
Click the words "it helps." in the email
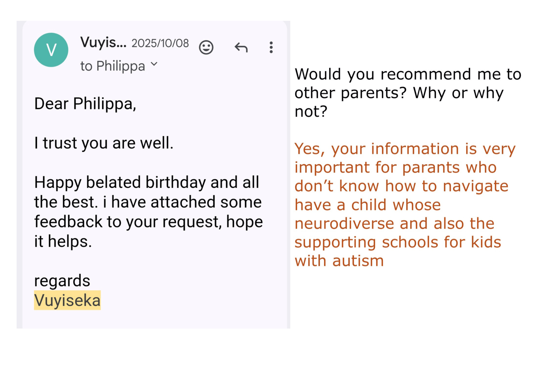pyautogui.click(x=63, y=242)
